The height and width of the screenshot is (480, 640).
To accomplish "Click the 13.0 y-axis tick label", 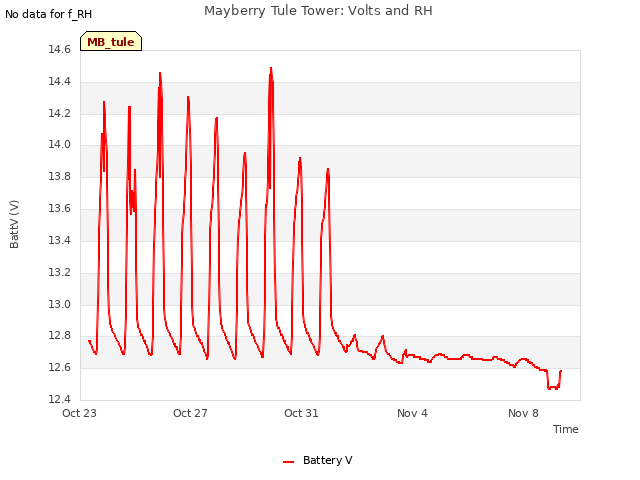I will pyautogui.click(x=60, y=304).
